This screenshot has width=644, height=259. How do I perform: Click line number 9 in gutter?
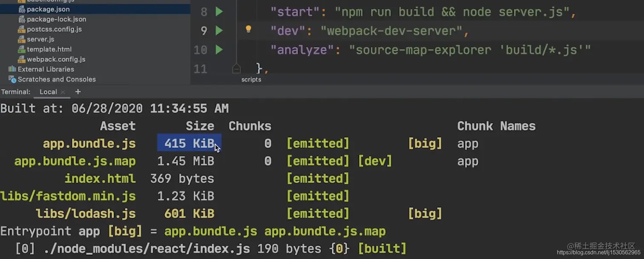pos(204,31)
